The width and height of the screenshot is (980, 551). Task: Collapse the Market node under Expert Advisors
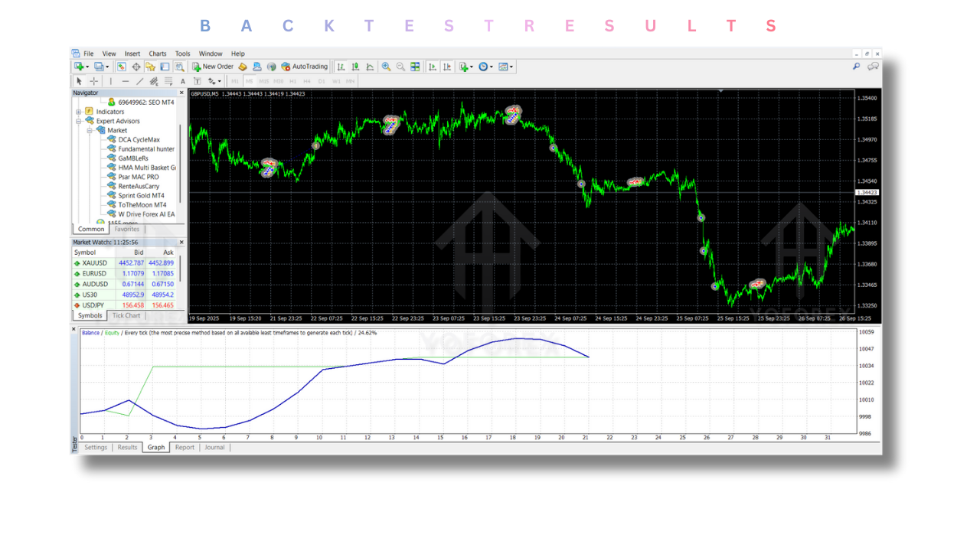pyautogui.click(x=89, y=130)
